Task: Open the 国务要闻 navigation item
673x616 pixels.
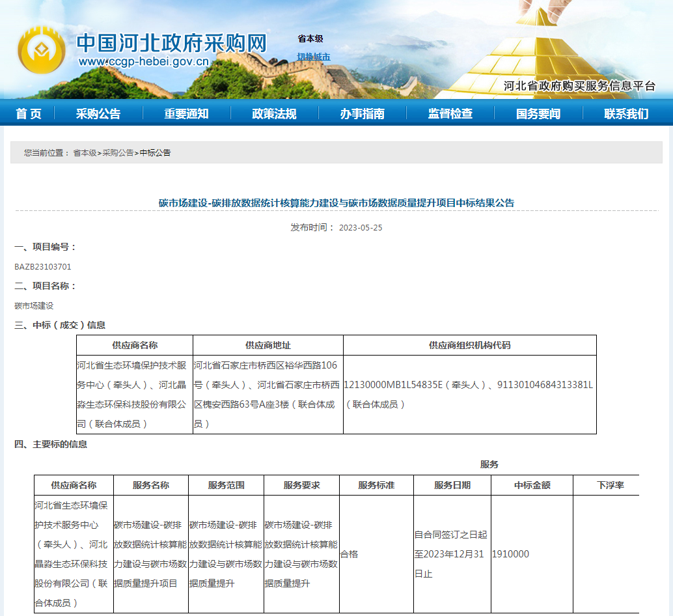Action: tap(538, 113)
